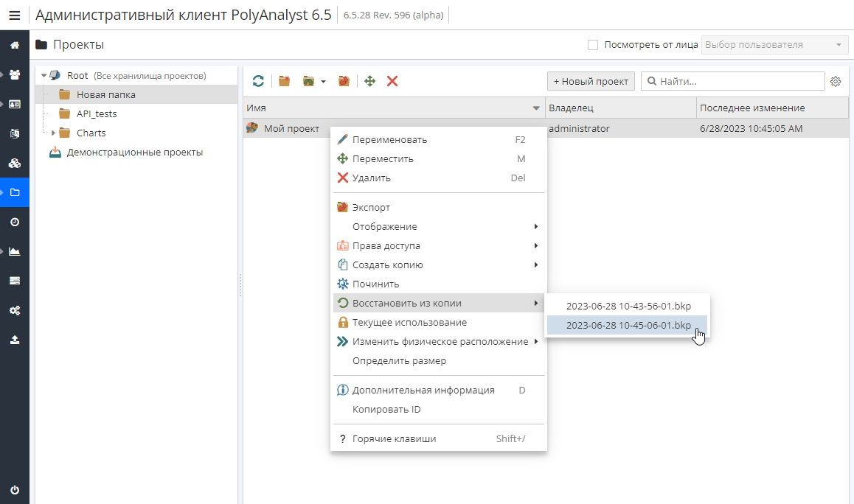Image resolution: width=854 pixels, height=504 pixels.
Task: Open the table settings gear icon
Action: point(836,82)
